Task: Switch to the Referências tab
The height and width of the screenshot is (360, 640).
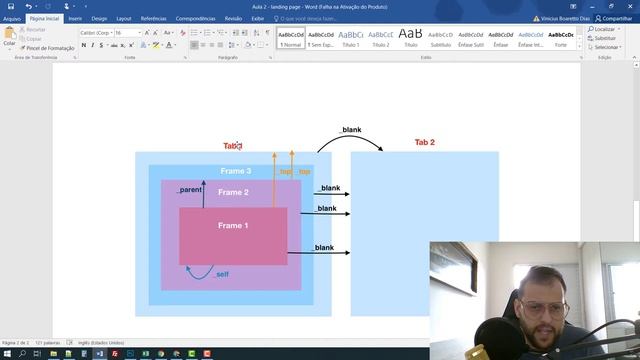Action: 153,19
